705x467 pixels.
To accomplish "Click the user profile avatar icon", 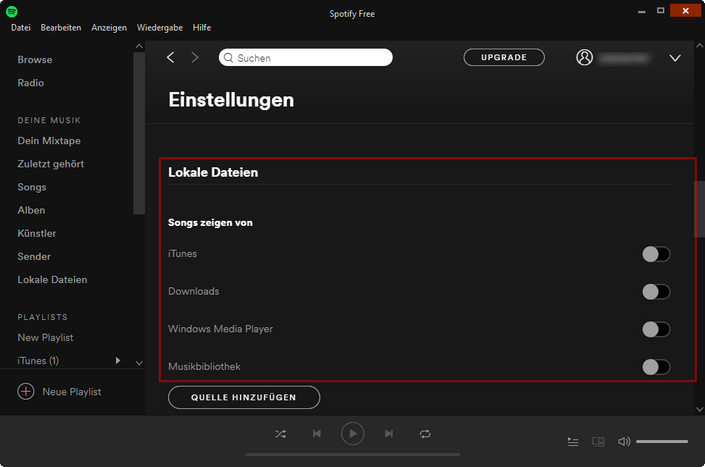I will pyautogui.click(x=584, y=58).
